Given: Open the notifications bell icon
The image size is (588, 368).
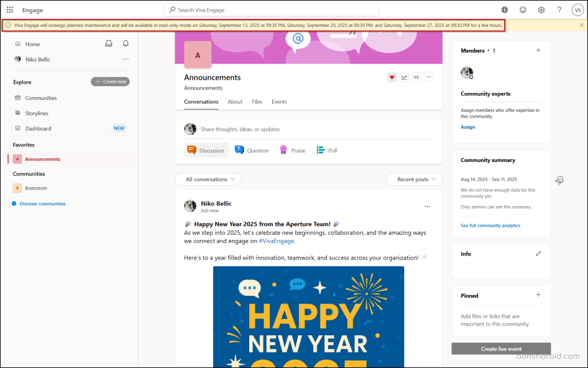Looking at the screenshot, I should point(126,44).
